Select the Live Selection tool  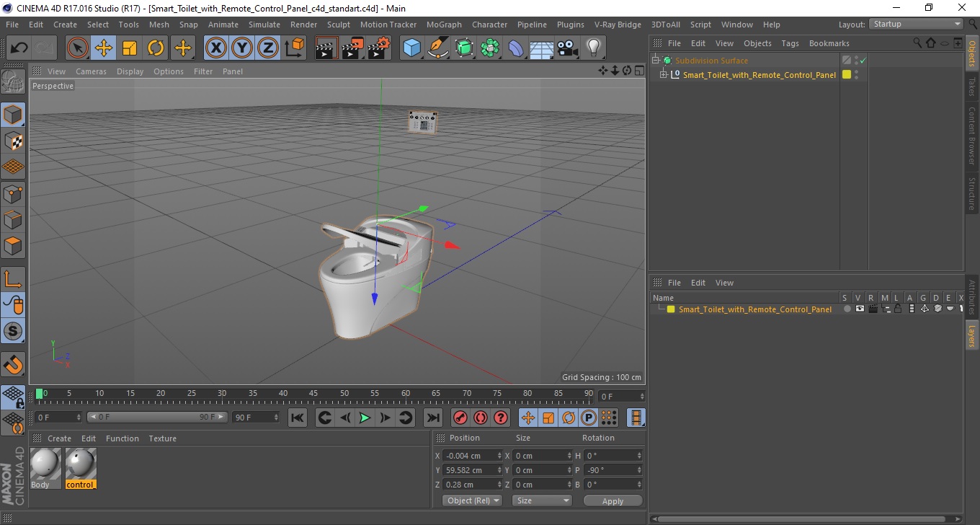[78, 48]
